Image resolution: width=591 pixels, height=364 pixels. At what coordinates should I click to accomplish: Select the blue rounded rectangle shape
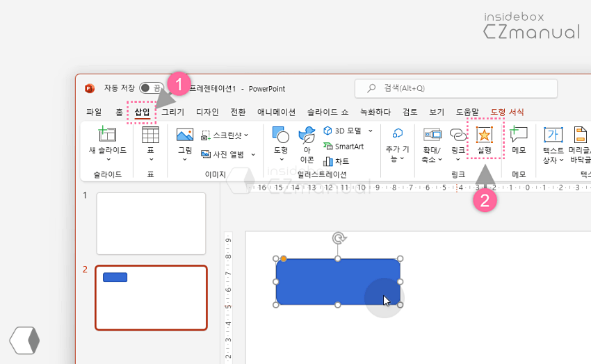338,281
